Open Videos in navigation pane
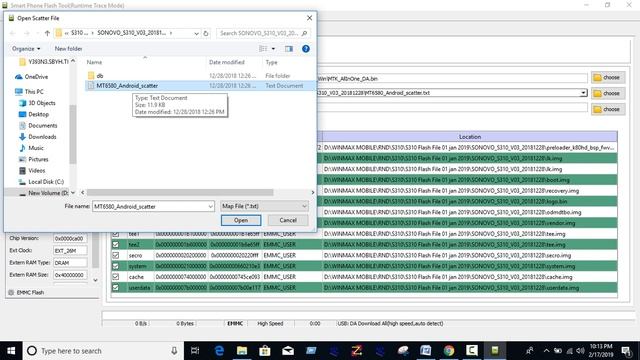 36,171
